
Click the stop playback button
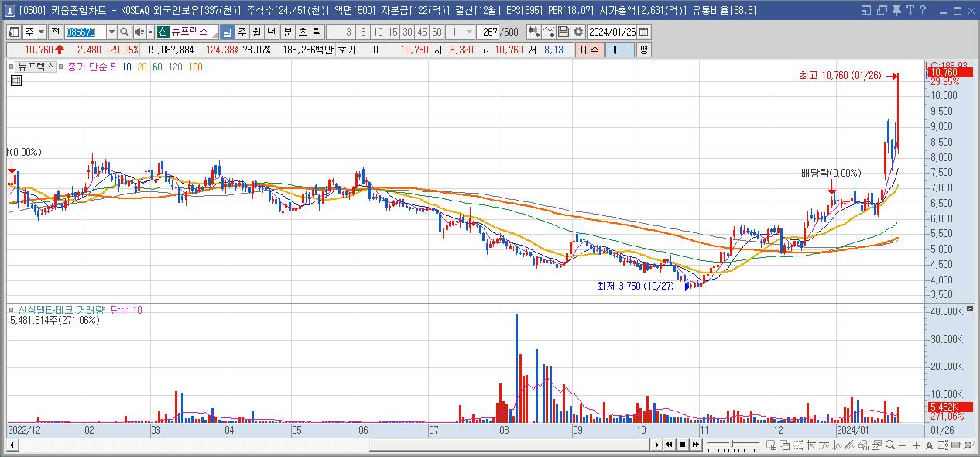pyautogui.click(x=683, y=445)
